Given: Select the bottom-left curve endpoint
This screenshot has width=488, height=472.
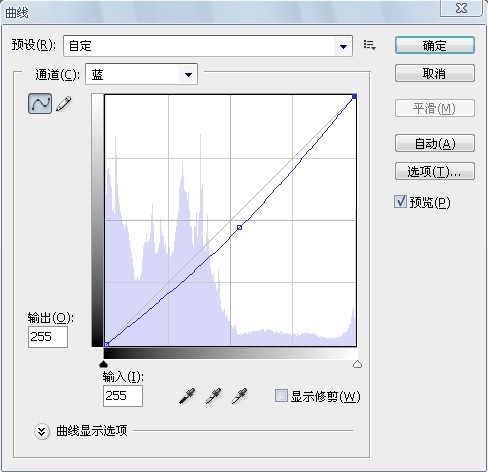Looking at the screenshot, I should click(x=106, y=344).
